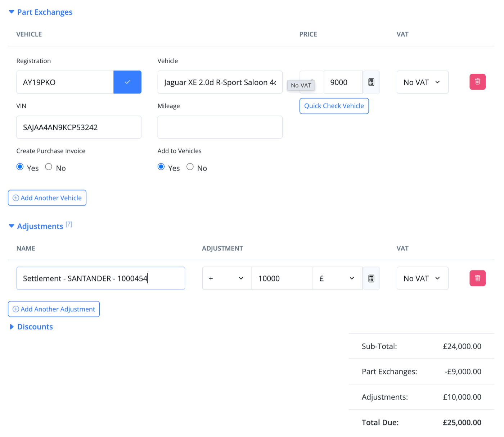504x437 pixels.
Task: Select Yes for Create Purchase Invoice
Action: tap(20, 167)
